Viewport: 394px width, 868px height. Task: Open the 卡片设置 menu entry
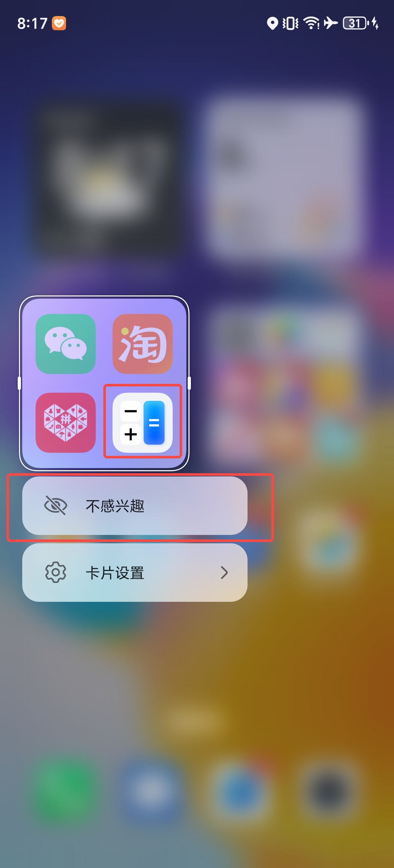click(x=135, y=573)
